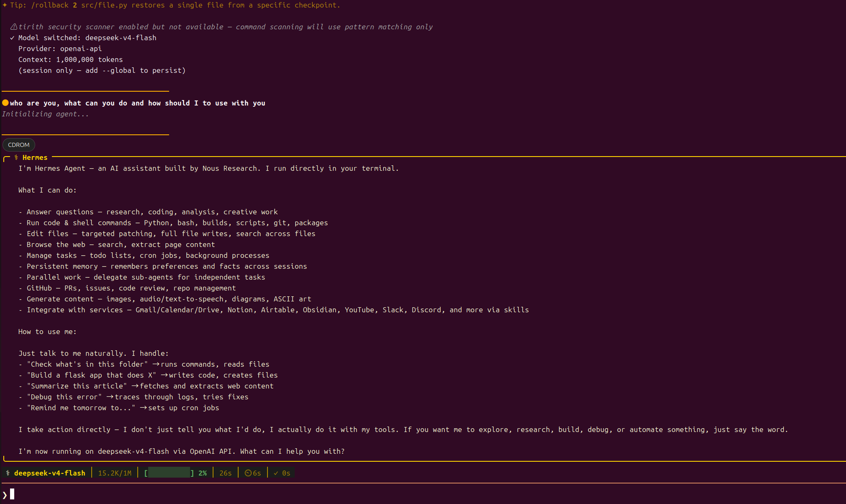Image resolution: width=846 pixels, height=504 pixels.
Task: Click the 'Summarize this article' example
Action: [x=146, y=386]
